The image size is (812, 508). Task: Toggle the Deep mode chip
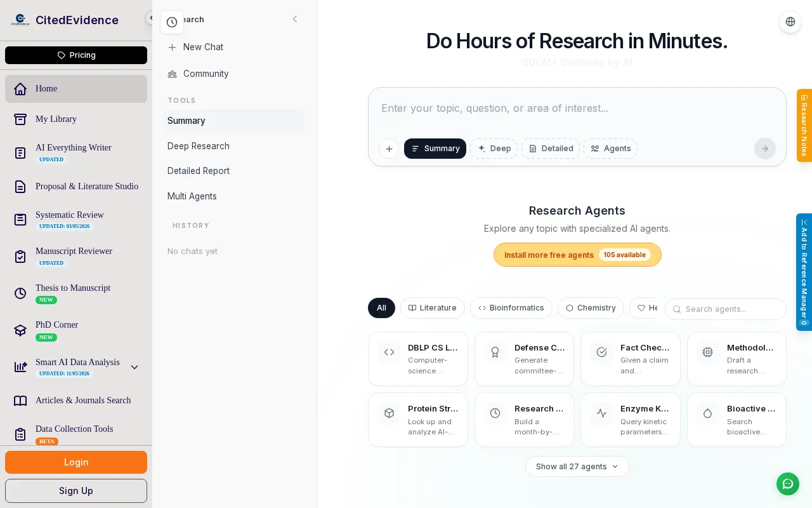[x=494, y=149]
